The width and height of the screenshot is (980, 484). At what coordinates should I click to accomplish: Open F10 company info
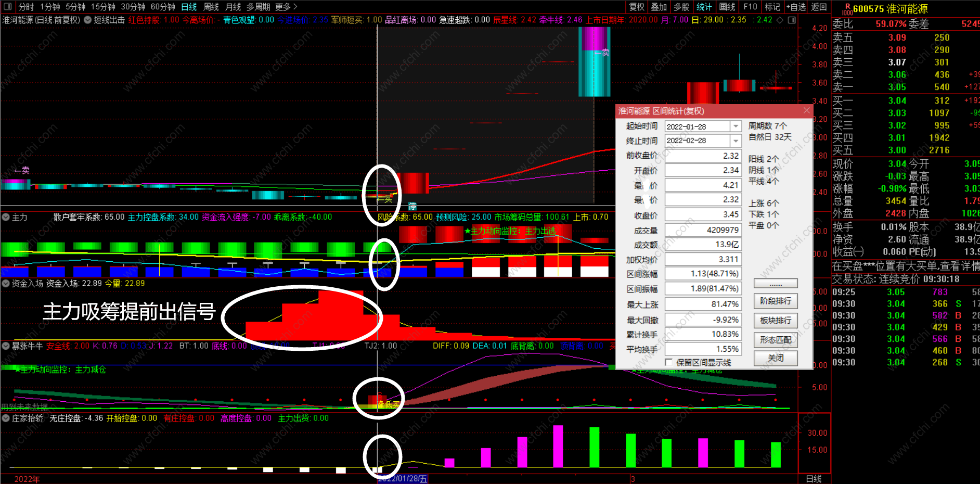point(750,7)
